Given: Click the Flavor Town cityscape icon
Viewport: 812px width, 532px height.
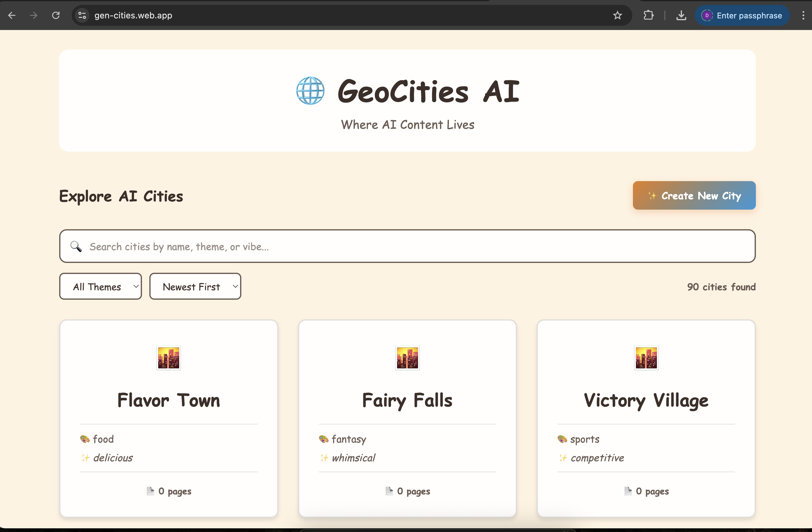Looking at the screenshot, I should click(x=169, y=358).
